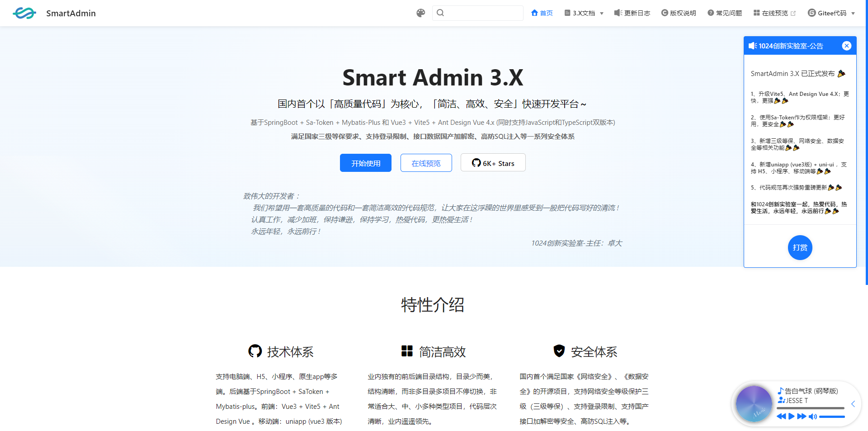Click the GitHub icon beside 技术体系
Image resolution: width=868 pixels, height=431 pixels.
click(255, 351)
